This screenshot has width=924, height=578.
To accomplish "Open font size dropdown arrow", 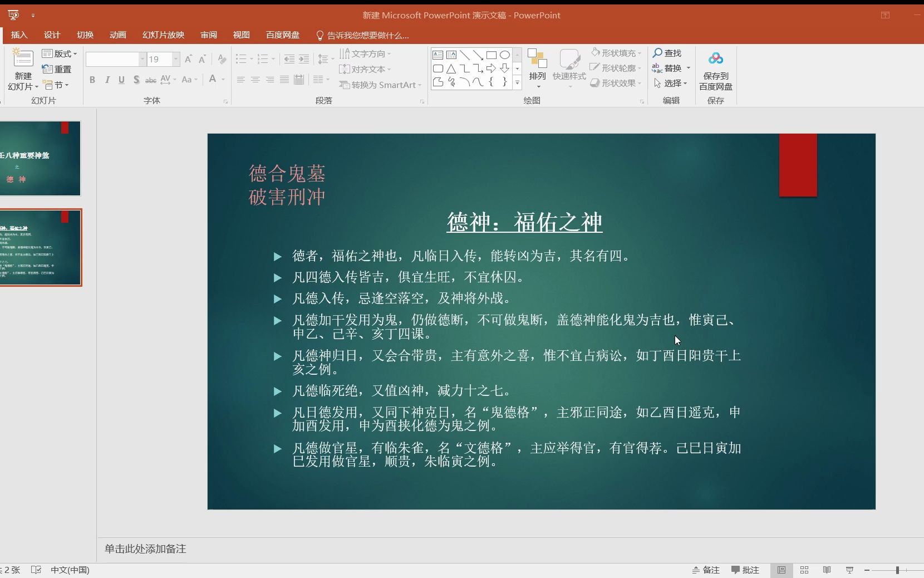I will (176, 59).
